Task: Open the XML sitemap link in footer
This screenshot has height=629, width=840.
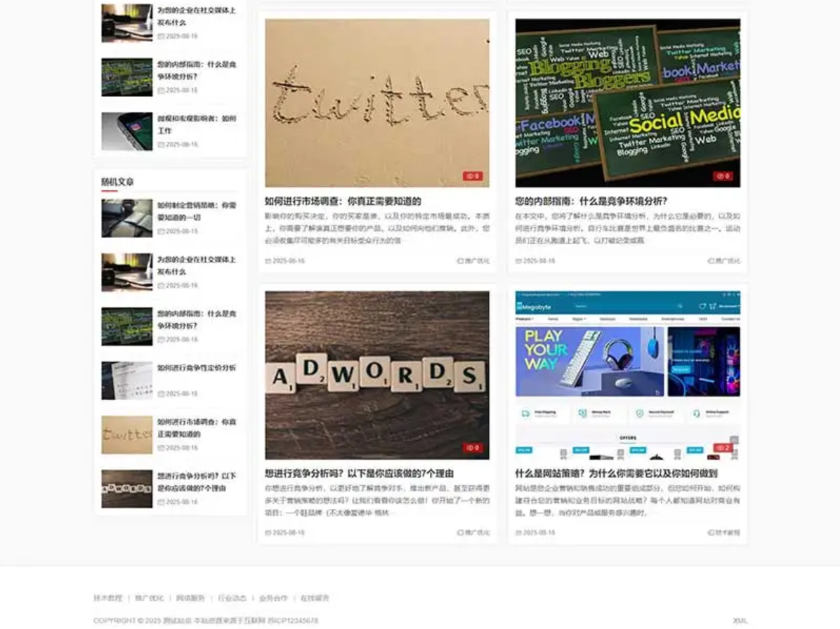Action: [x=740, y=621]
